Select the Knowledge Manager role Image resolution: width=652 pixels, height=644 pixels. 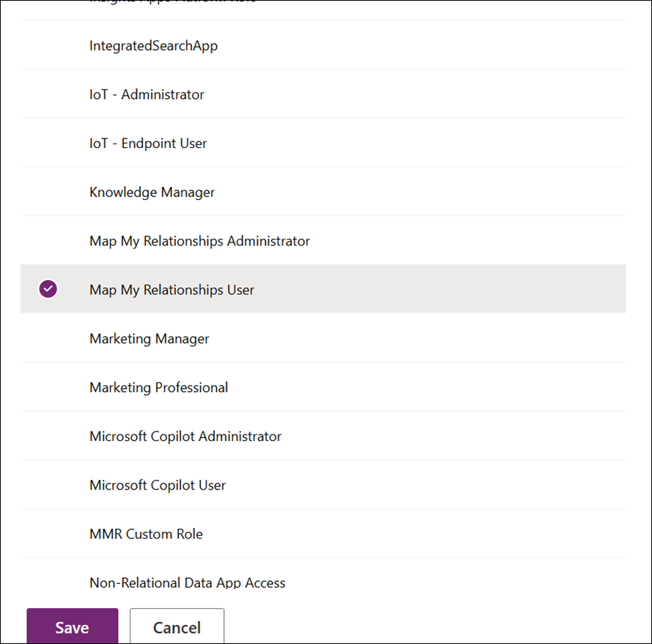click(152, 192)
